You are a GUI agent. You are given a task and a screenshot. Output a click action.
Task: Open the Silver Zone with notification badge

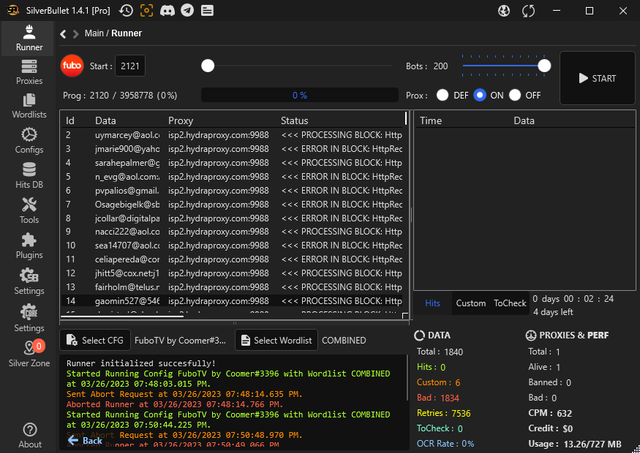(30, 352)
